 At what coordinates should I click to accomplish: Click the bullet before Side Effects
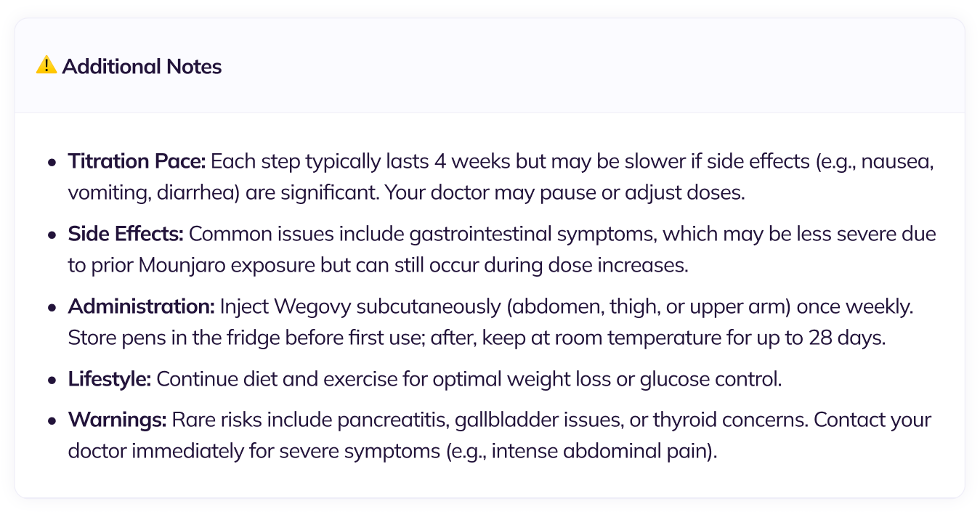point(52,235)
